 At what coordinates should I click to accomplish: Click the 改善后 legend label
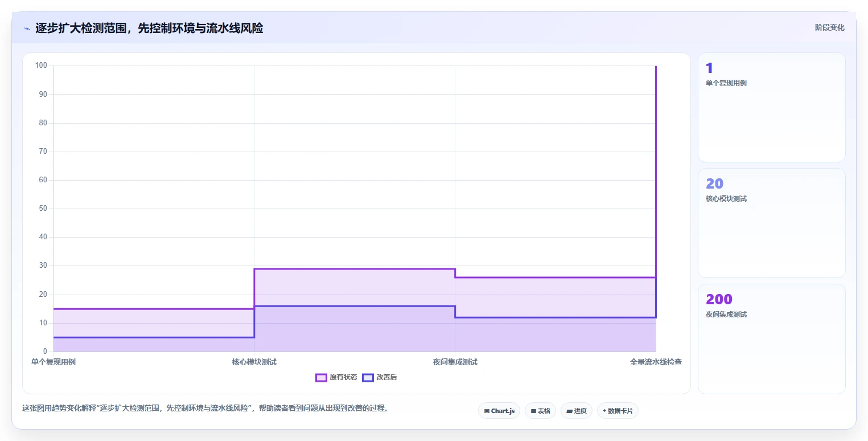(386, 377)
